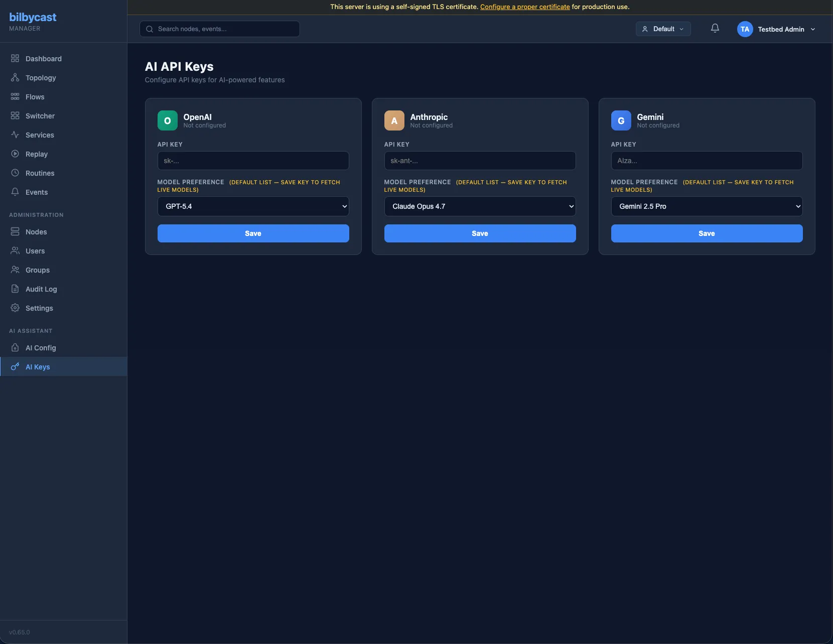The image size is (833, 644).
Task: Click the Audit Log document icon
Action: click(x=15, y=289)
